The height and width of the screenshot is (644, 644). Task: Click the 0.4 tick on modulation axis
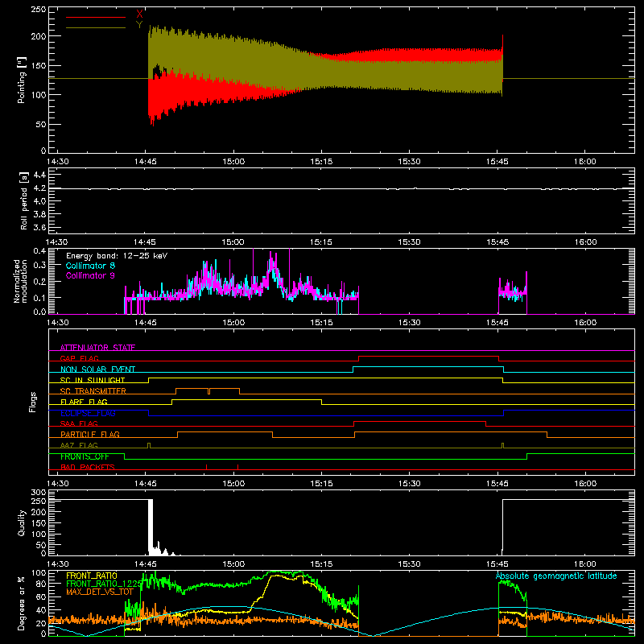(x=39, y=251)
